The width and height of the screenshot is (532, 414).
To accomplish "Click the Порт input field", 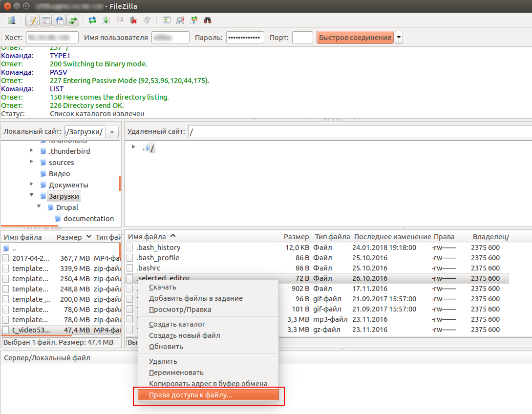I will pos(302,38).
